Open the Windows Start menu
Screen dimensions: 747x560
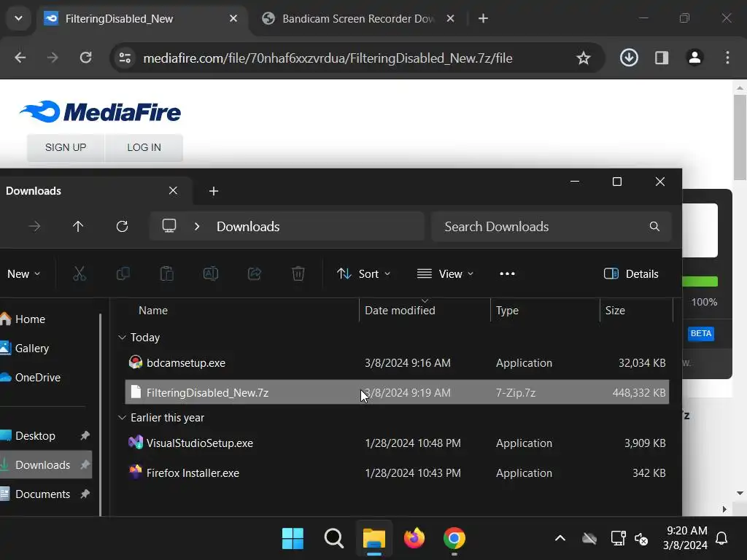coord(293,539)
